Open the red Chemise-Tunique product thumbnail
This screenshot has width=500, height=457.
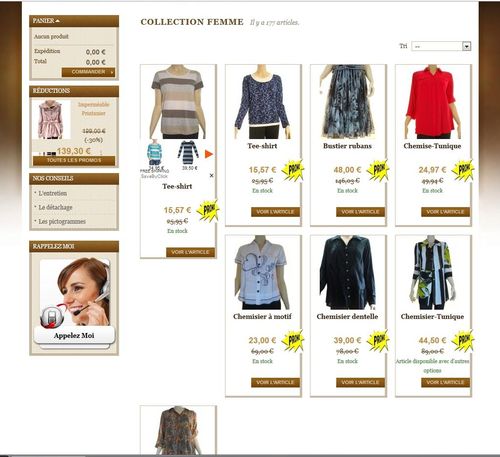pos(432,102)
